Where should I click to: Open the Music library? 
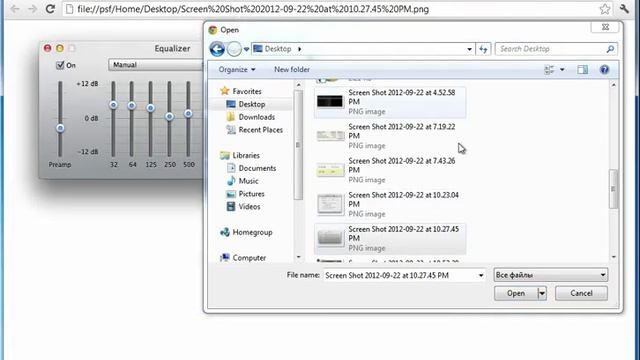point(248,181)
